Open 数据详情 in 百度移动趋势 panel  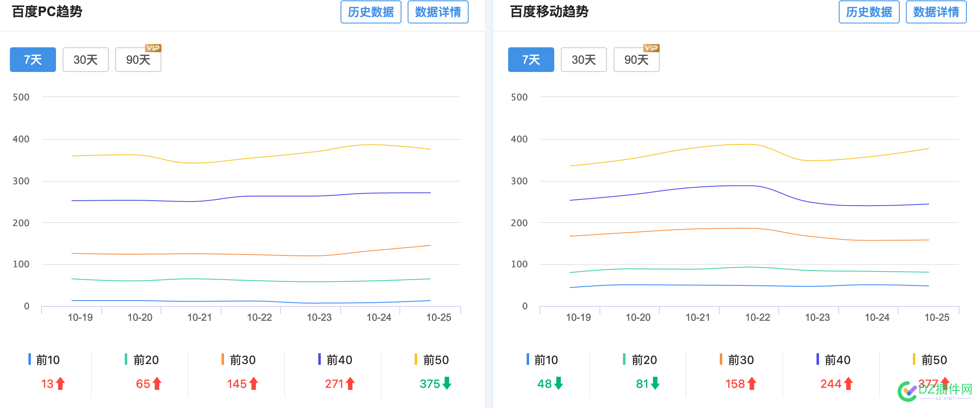pos(936,12)
